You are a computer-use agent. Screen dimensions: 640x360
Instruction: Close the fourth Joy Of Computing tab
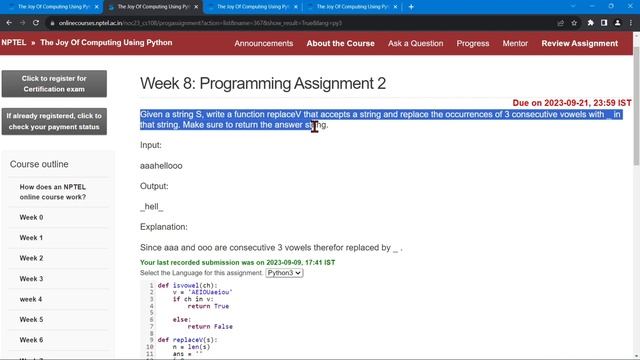tap(395, 7)
